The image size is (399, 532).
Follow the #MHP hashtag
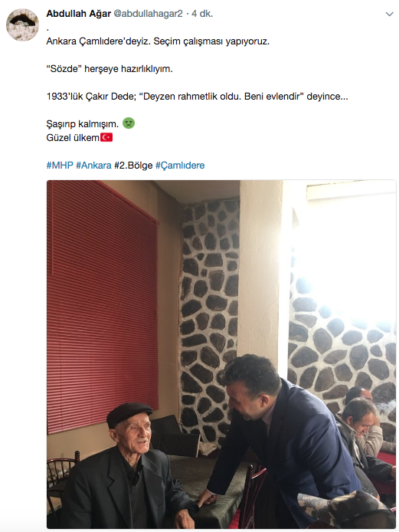pyautogui.click(x=60, y=166)
